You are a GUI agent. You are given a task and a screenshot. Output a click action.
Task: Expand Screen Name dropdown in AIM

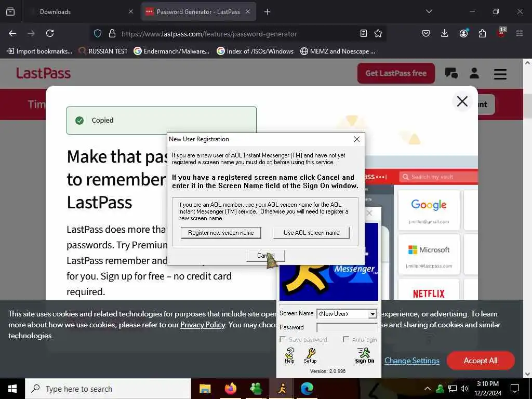pos(373,314)
